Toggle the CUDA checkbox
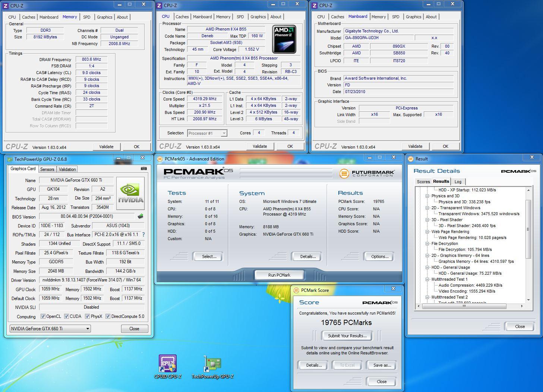 pos(66,316)
